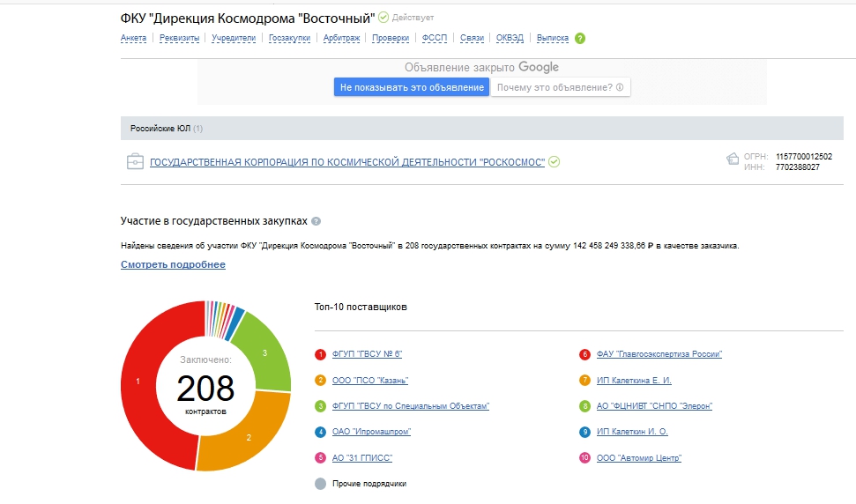Open supplier ОАО "Ипромашпром"
The width and height of the screenshot is (856, 504).
coord(371,432)
